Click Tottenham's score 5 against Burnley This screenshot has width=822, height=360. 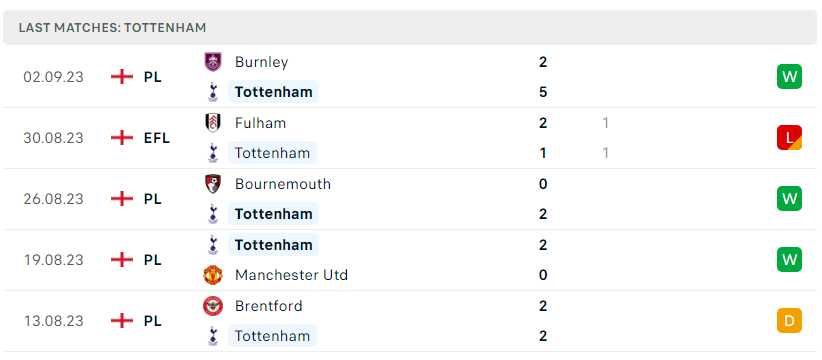[543, 92]
